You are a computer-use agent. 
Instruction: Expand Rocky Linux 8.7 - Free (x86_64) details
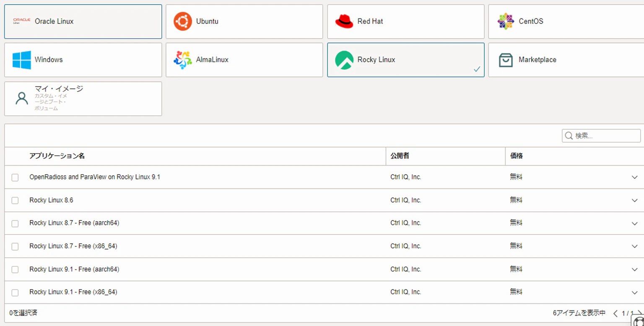[634, 247]
